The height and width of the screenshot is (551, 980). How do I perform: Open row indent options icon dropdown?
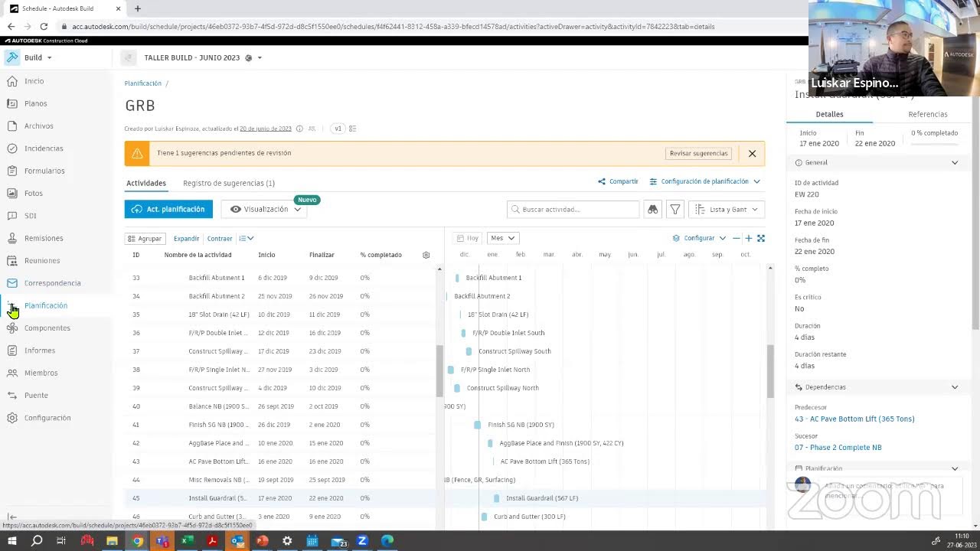[x=246, y=238]
